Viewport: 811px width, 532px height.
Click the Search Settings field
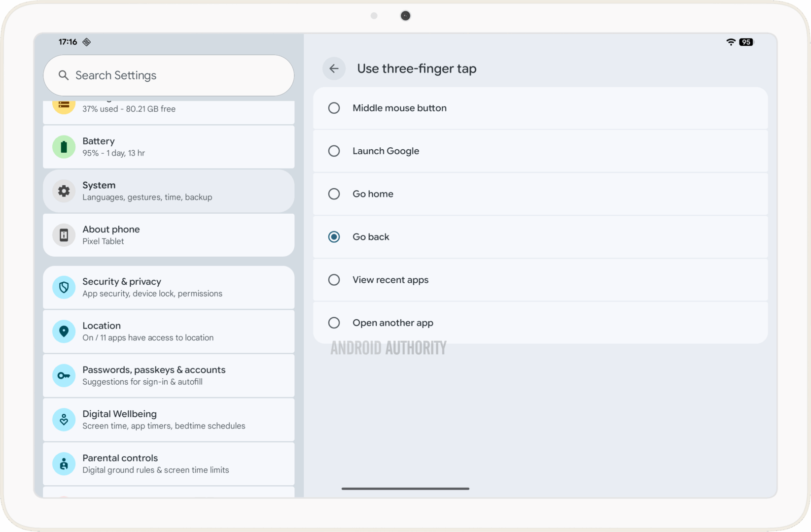[168, 75]
